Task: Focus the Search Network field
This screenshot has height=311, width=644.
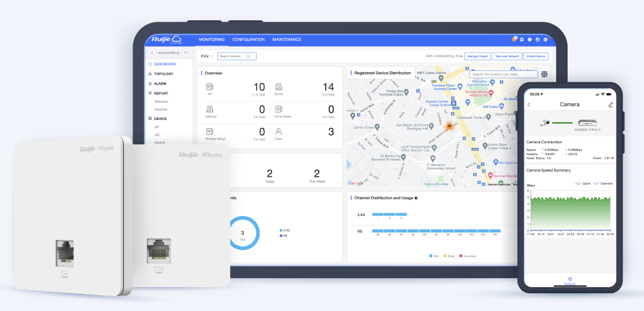Action: (x=236, y=56)
